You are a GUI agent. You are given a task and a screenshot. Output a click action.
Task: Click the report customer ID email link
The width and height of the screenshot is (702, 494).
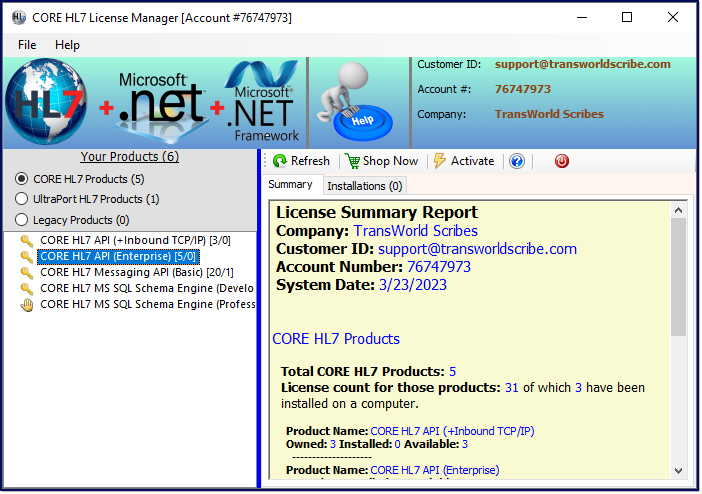tap(477, 249)
